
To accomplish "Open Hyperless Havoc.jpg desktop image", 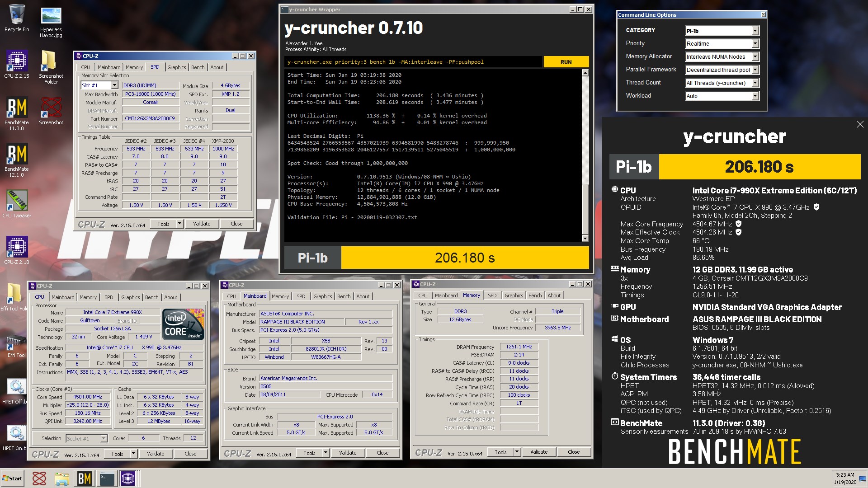I will click(51, 22).
